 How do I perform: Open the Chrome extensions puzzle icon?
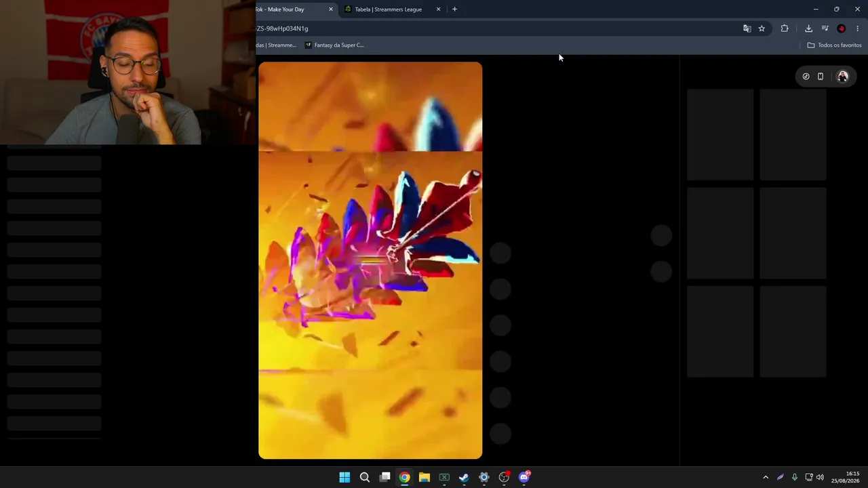785,28
